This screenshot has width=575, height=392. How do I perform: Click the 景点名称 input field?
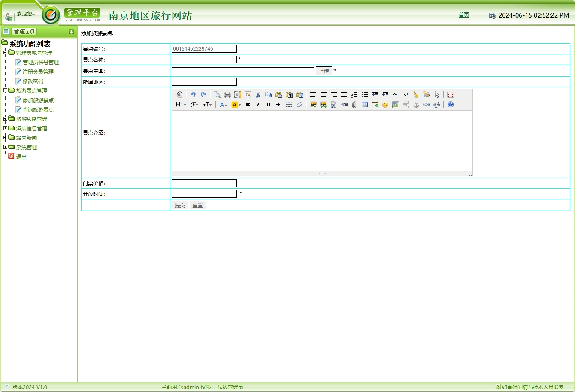click(204, 60)
